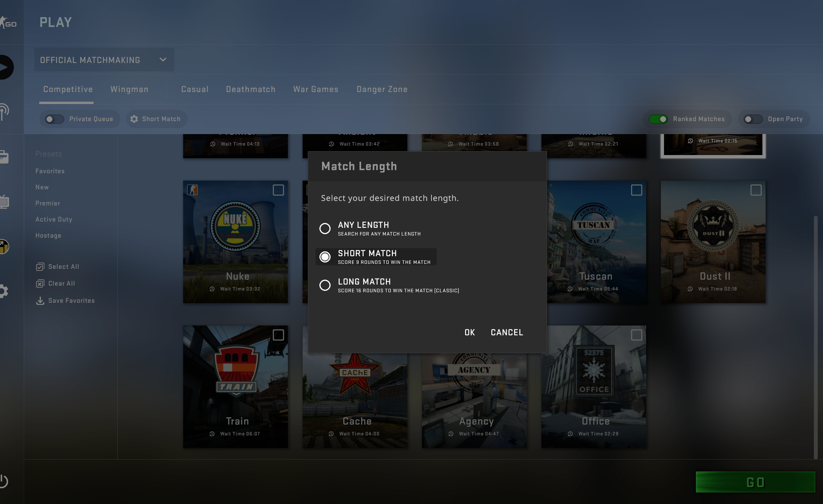The height and width of the screenshot is (504, 823).
Task: Select the Long Match radio option
Action: (x=325, y=285)
